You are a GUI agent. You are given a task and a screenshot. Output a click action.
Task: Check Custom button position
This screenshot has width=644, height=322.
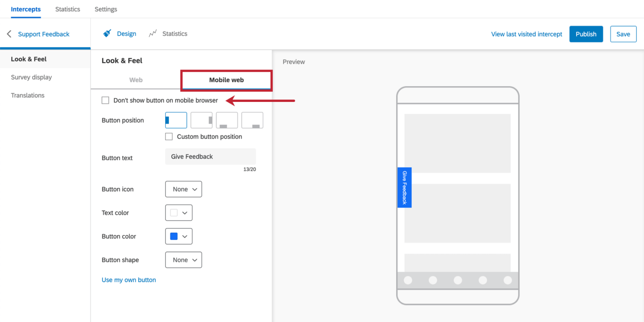click(x=169, y=136)
